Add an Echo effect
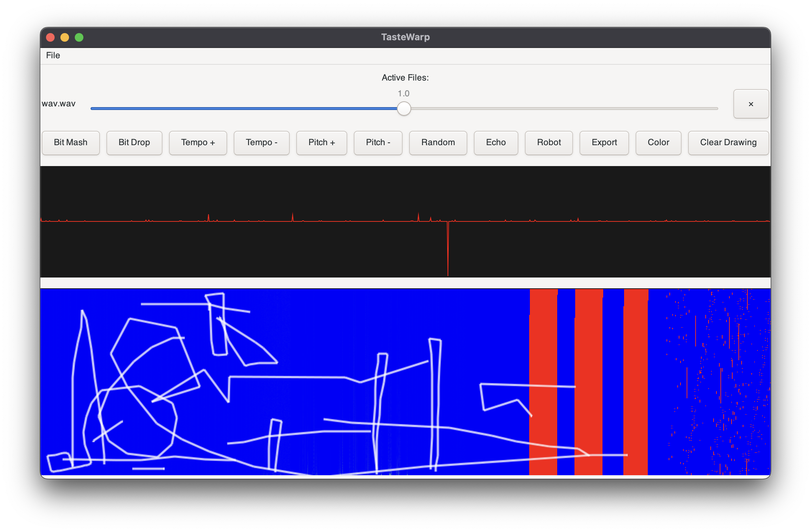Image resolution: width=811 pixels, height=532 pixels. (496, 143)
